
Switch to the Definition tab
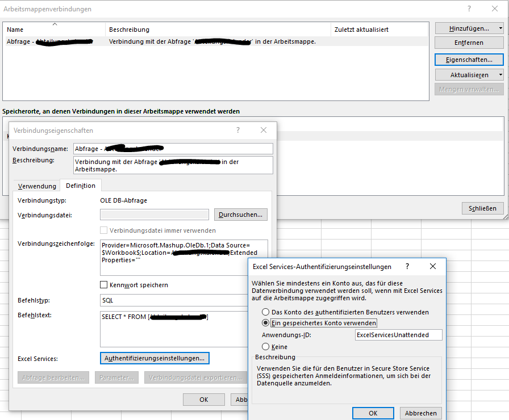point(80,186)
